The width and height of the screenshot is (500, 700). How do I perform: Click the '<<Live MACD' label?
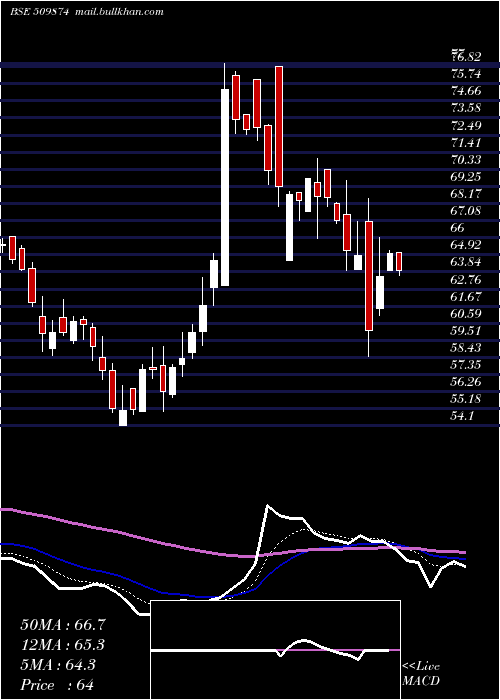coord(421,674)
